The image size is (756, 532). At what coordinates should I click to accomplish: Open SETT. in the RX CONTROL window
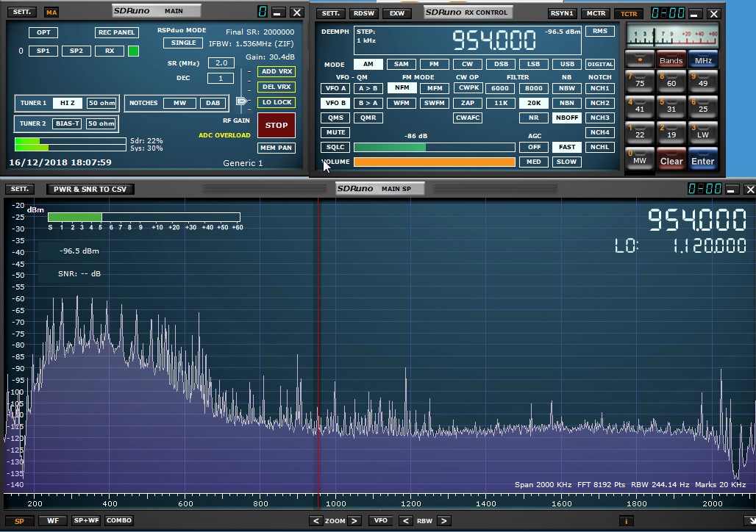point(331,13)
